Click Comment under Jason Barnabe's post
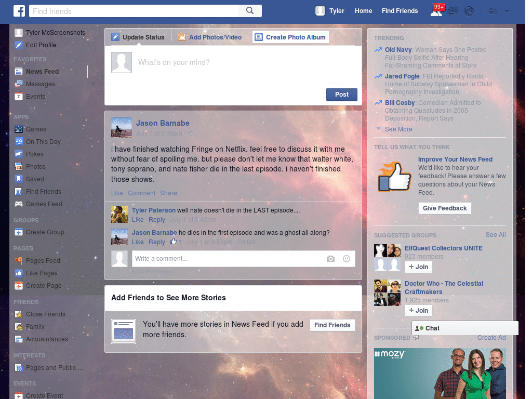Screen dimensions: 532x399 [x=141, y=193]
